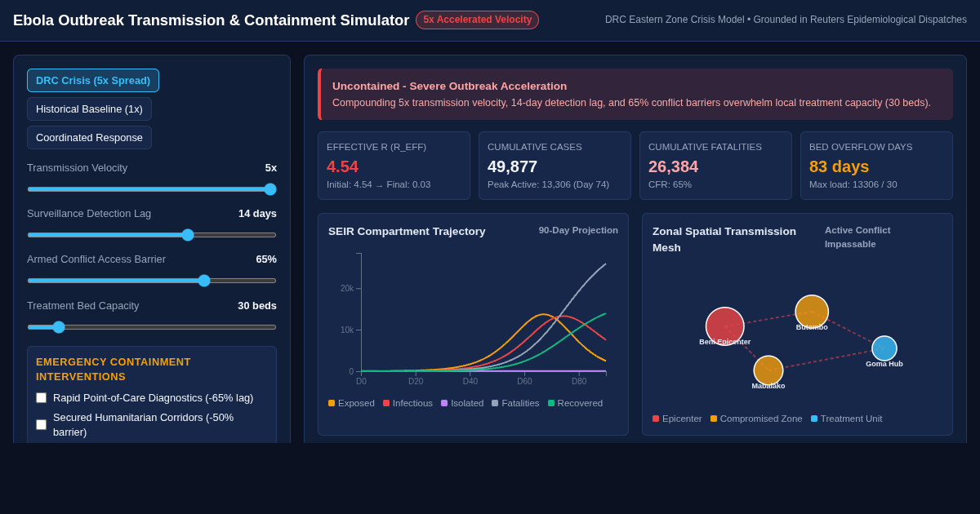
Task: Click the Emergency Containment Interventions heading
Action: pyautogui.click(x=114, y=369)
